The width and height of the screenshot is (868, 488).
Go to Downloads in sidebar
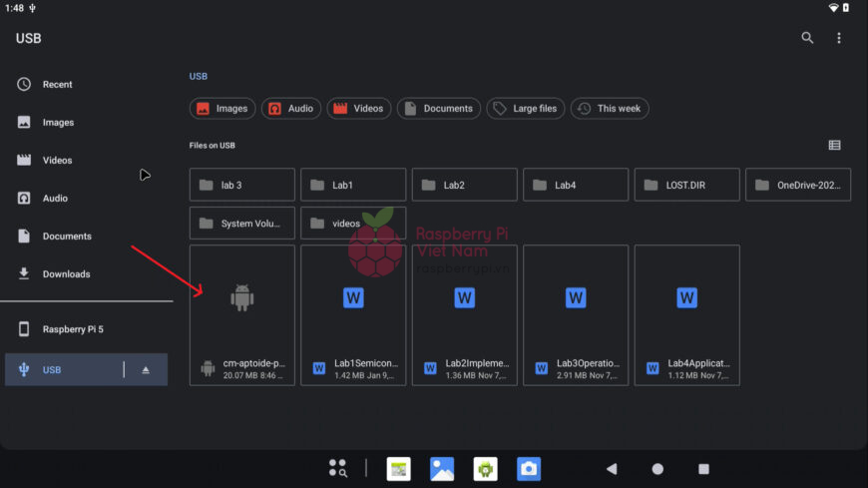(x=66, y=274)
